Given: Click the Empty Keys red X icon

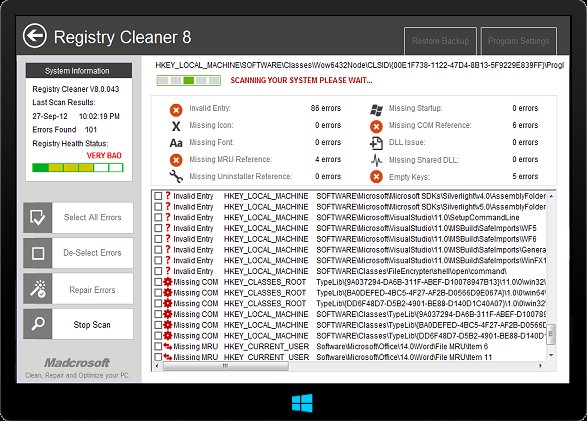Looking at the screenshot, I should (x=376, y=177).
